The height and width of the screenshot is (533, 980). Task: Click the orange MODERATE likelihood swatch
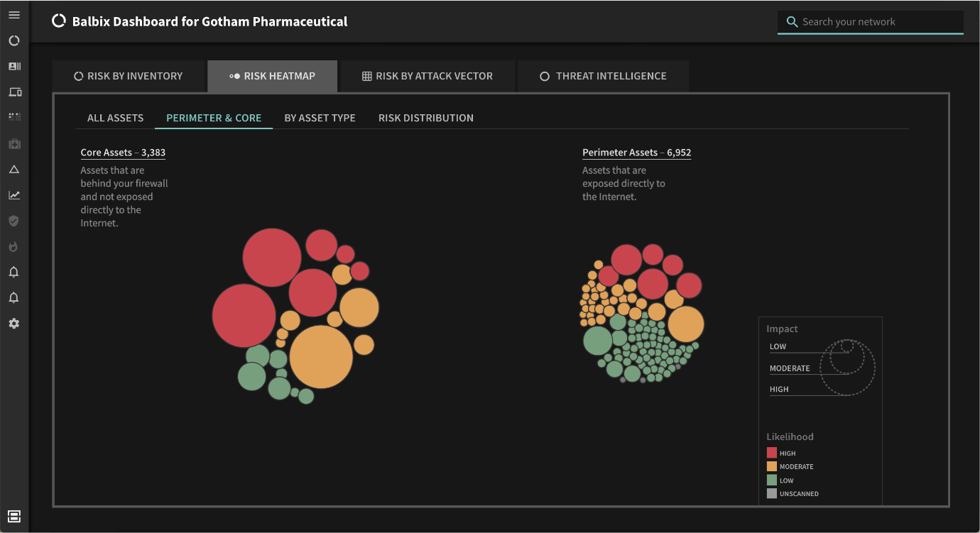point(772,466)
